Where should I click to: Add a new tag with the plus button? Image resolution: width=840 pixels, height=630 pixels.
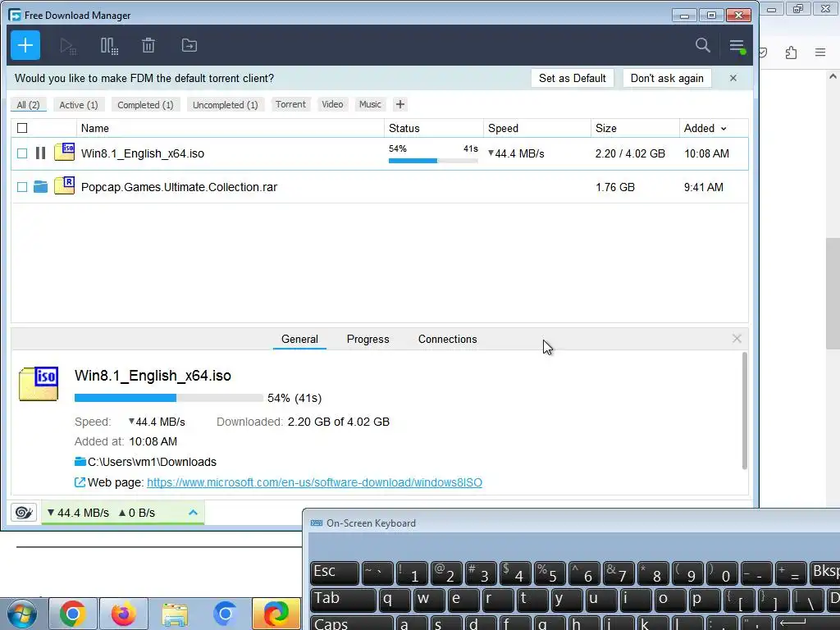coord(400,104)
